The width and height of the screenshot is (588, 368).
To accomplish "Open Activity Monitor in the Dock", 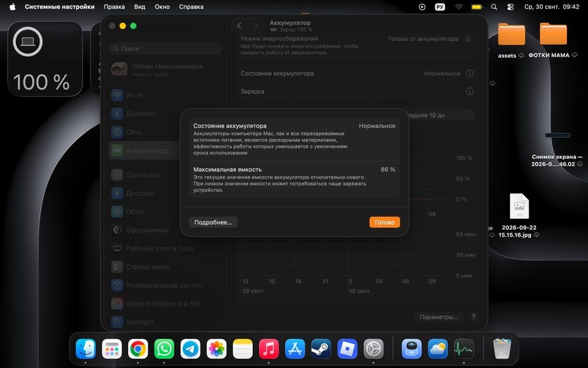I will [464, 349].
